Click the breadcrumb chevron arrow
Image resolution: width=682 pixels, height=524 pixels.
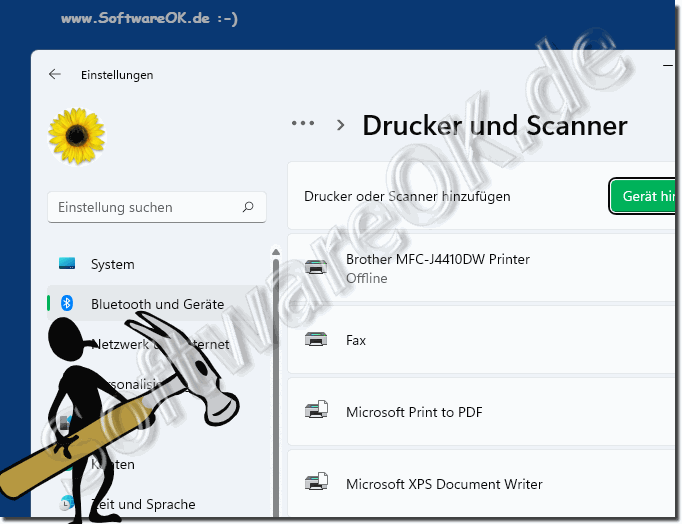click(341, 125)
